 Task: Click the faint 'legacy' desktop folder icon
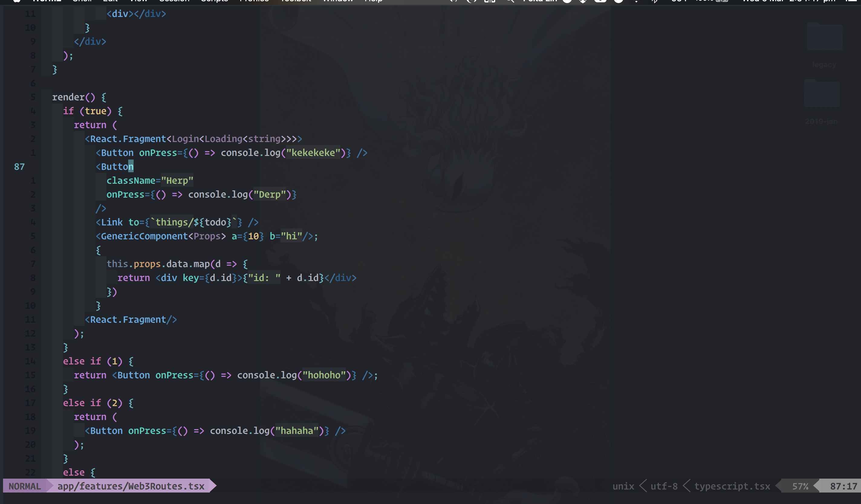coord(824,37)
